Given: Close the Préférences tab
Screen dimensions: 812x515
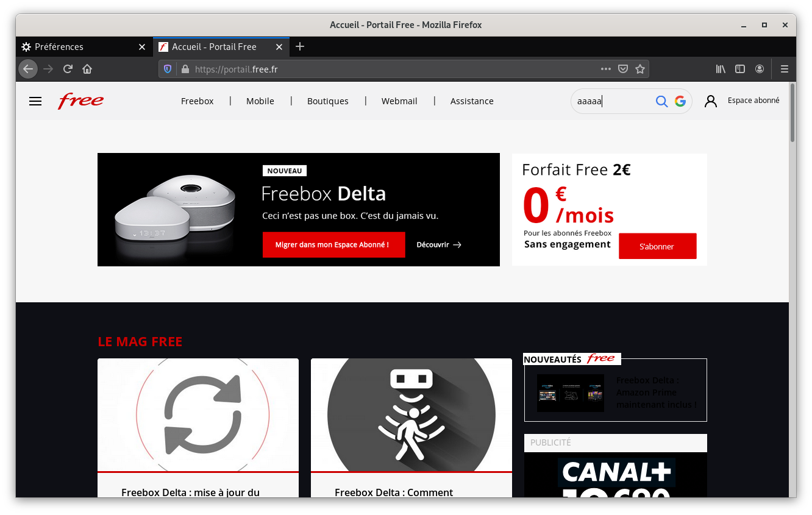Looking at the screenshot, I should point(142,47).
